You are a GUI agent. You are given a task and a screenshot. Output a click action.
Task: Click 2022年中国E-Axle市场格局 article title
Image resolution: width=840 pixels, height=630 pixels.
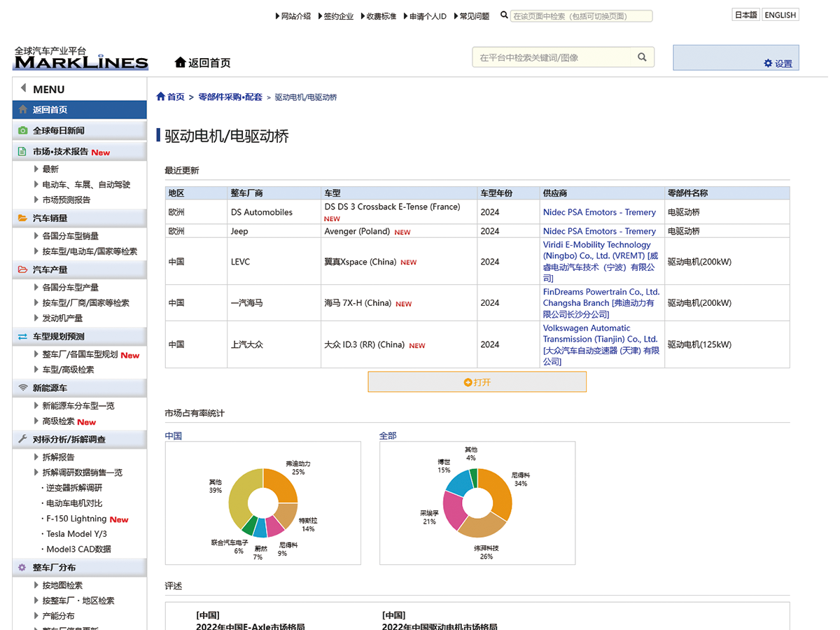click(x=251, y=626)
